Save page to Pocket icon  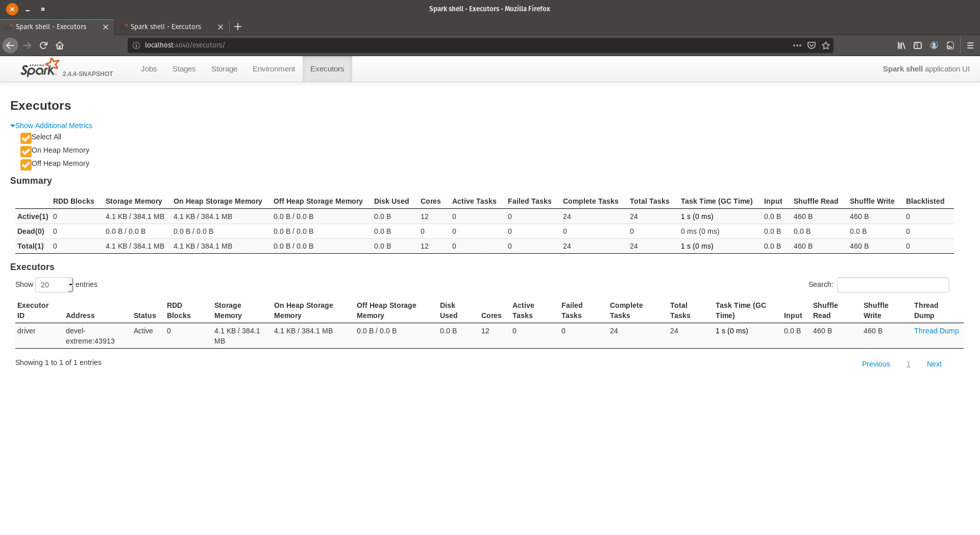[812, 45]
